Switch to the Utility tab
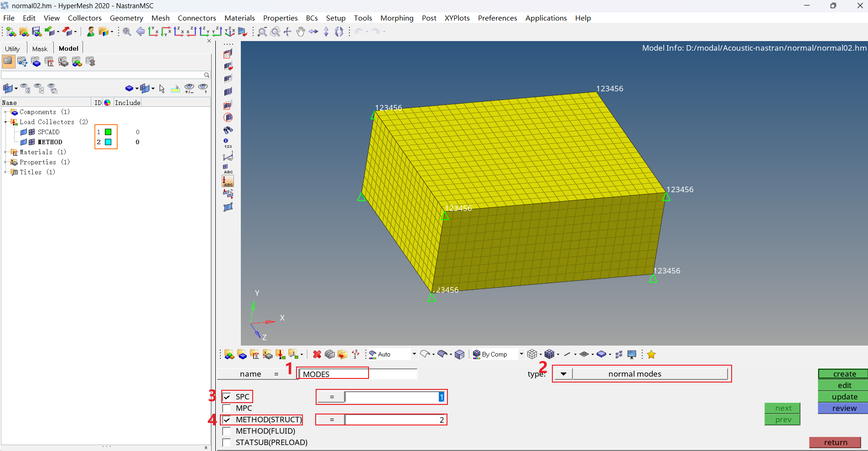Viewport: 868px width, 451px height. pos(13,48)
